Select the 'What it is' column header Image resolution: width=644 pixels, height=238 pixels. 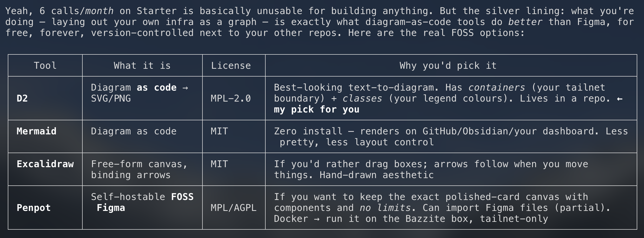142,66
